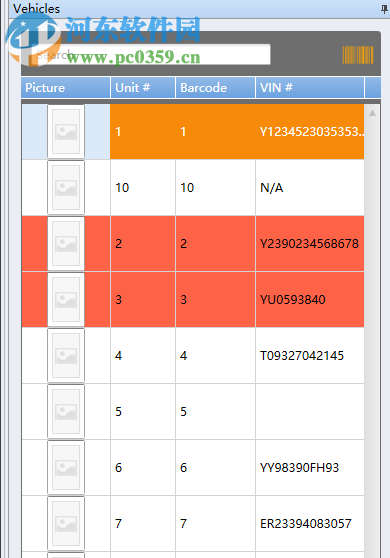The width and height of the screenshot is (390, 558).
Task: Select VIN Y1234523035353 cell
Action: pos(310,131)
